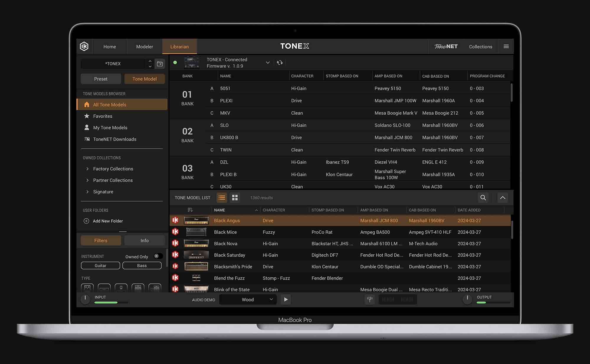Viewport: 590px width, 364px height.
Task: Click the tone model list vertical scrollbar
Action: (512, 230)
